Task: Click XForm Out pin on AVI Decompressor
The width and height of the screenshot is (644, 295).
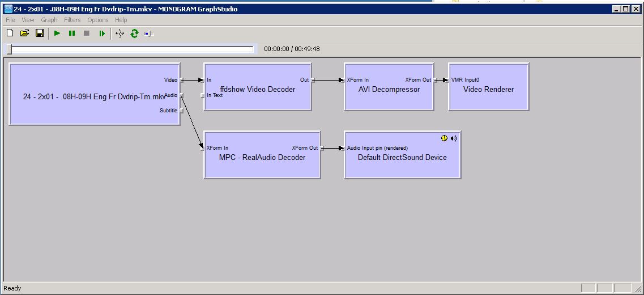Action: click(x=435, y=80)
